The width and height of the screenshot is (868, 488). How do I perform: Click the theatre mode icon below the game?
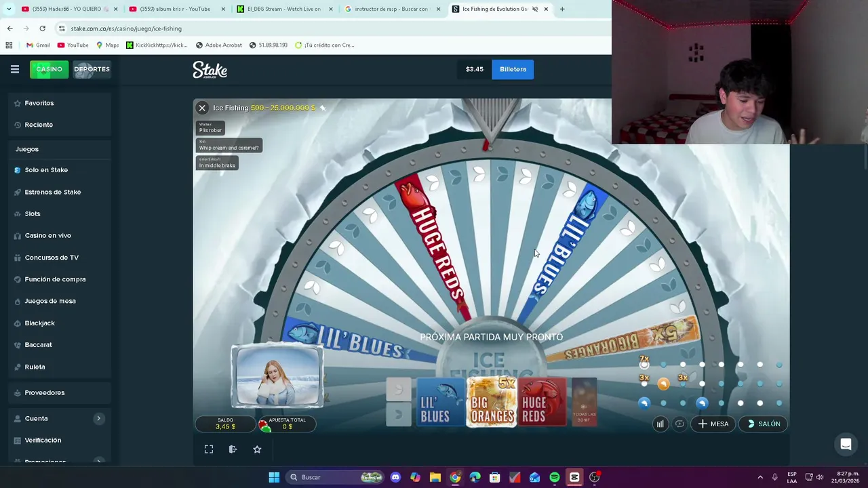(233, 449)
